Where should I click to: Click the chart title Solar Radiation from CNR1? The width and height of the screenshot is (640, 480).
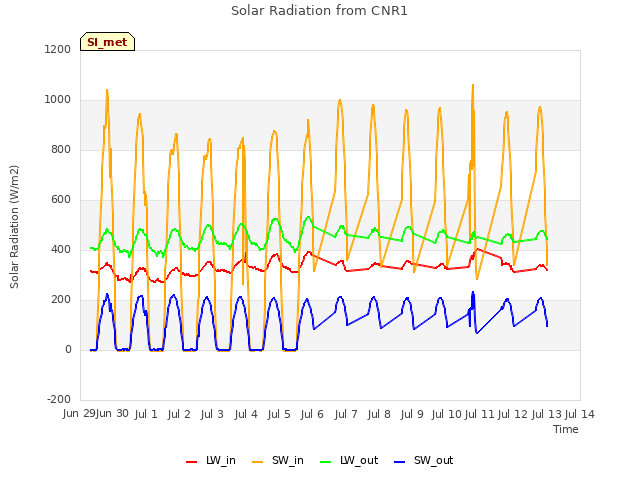(x=319, y=11)
